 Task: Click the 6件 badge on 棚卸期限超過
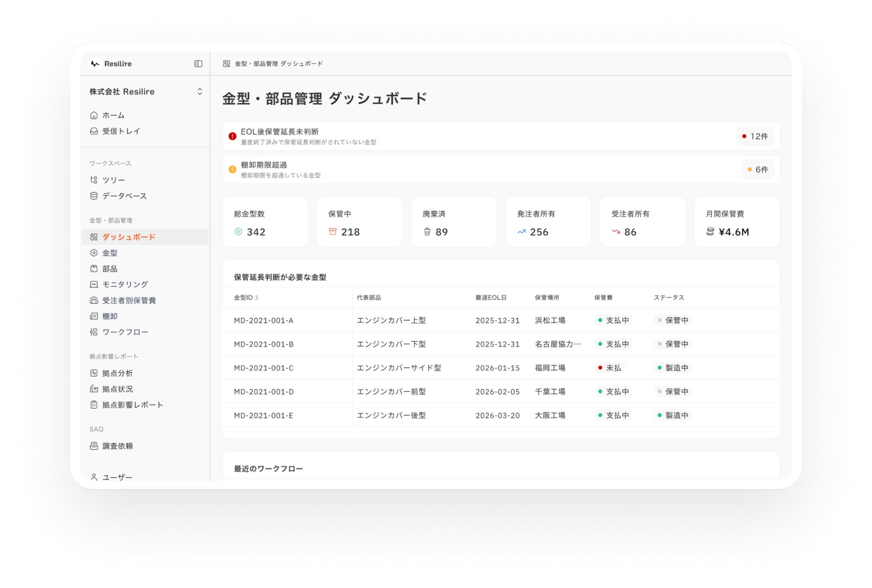[x=758, y=169]
